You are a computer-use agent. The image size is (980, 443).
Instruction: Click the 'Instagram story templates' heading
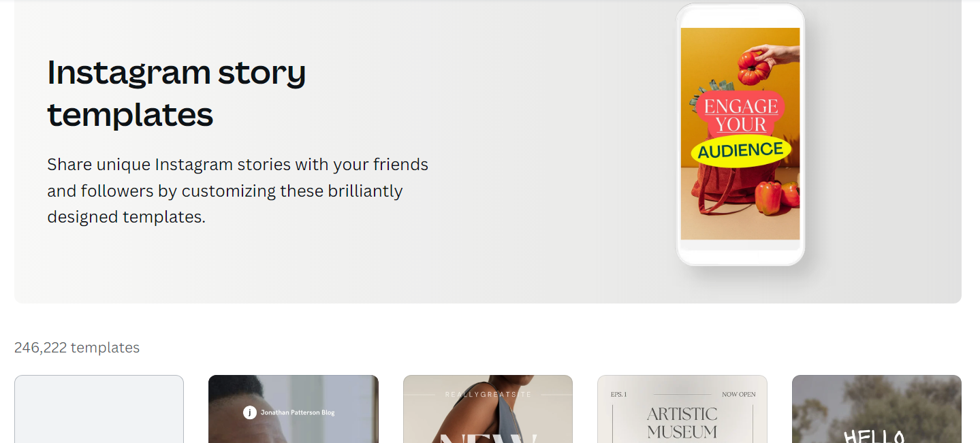[x=176, y=93]
